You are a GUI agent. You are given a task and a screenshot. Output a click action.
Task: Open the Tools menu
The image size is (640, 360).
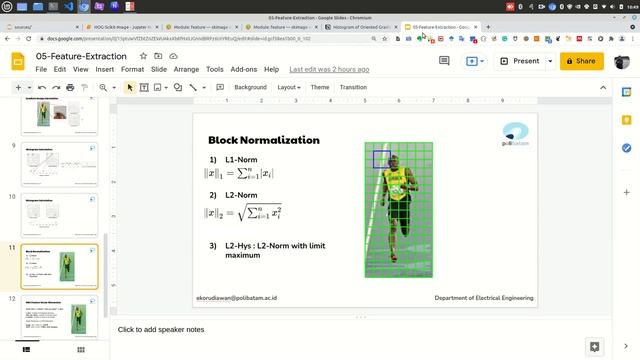point(214,69)
